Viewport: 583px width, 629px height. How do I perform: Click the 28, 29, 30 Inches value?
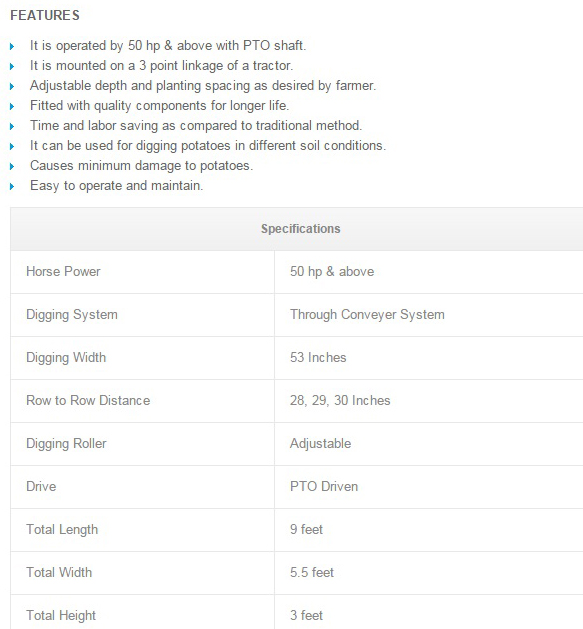point(340,400)
